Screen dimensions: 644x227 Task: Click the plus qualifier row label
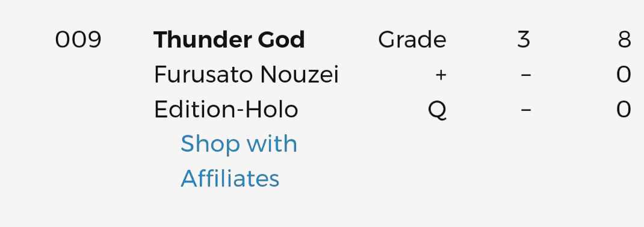[441, 75]
